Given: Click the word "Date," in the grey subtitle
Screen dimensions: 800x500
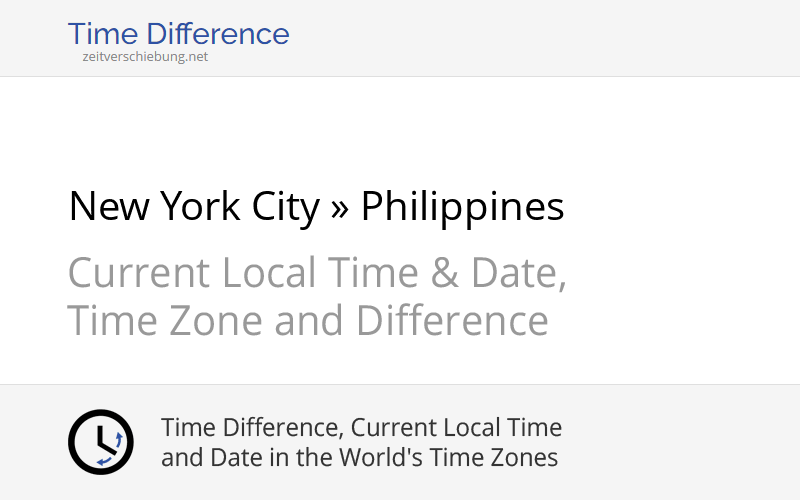Looking at the screenshot, I should click(x=521, y=273).
